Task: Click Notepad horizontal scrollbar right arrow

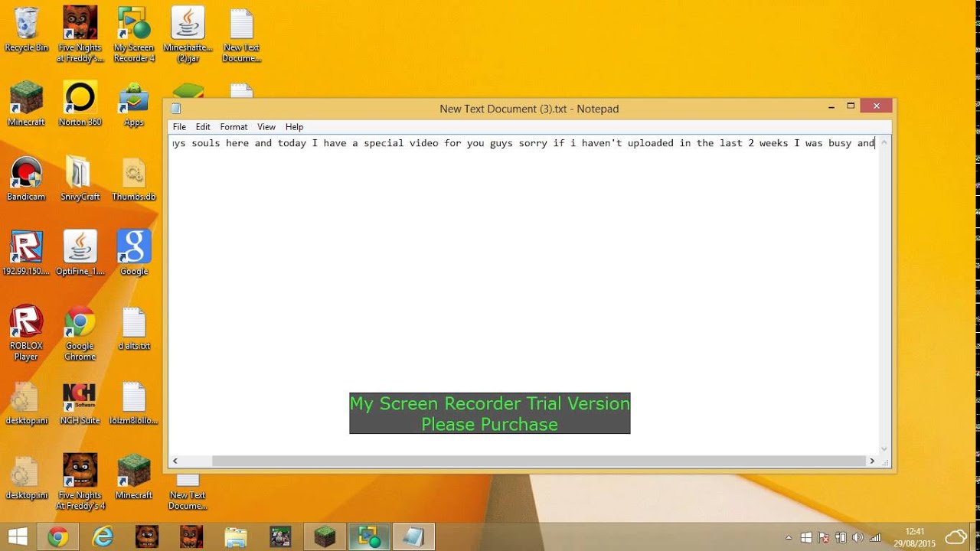Action: (x=871, y=461)
